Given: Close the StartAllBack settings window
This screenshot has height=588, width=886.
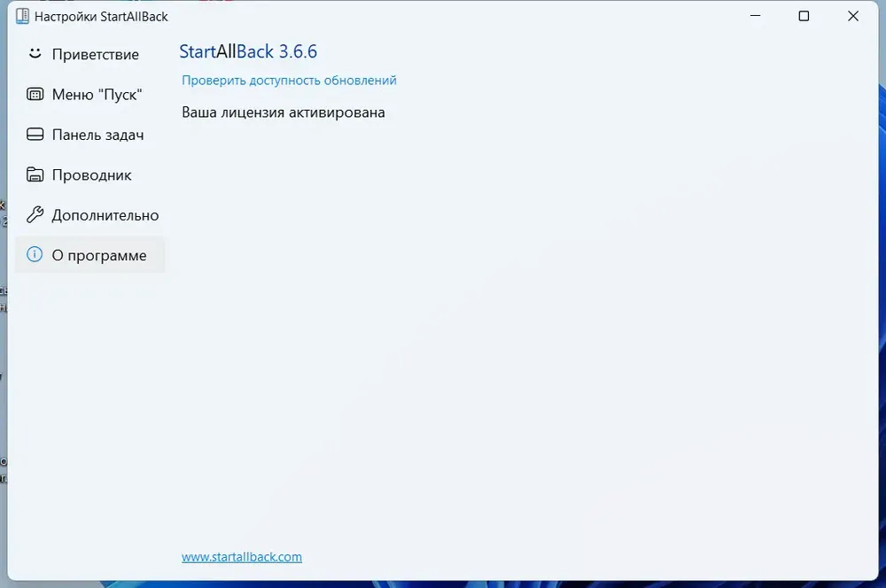Looking at the screenshot, I should click(852, 16).
